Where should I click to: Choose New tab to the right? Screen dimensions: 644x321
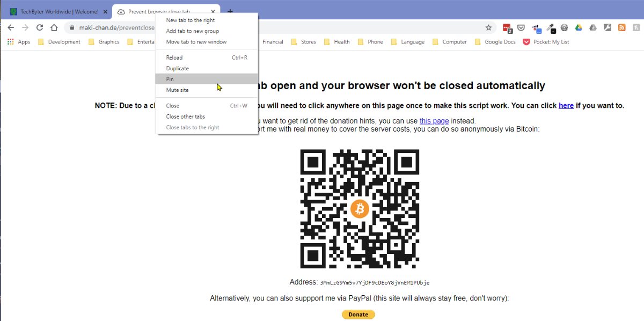tap(207, 20)
